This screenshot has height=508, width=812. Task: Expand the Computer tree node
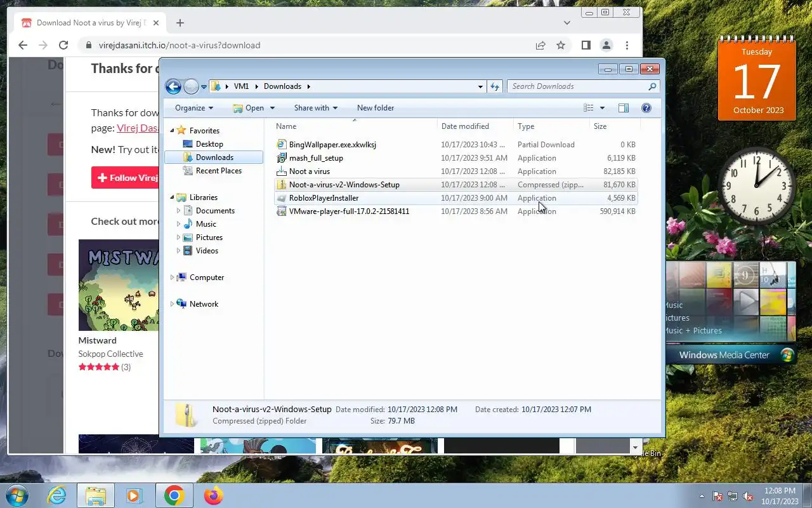coord(172,277)
